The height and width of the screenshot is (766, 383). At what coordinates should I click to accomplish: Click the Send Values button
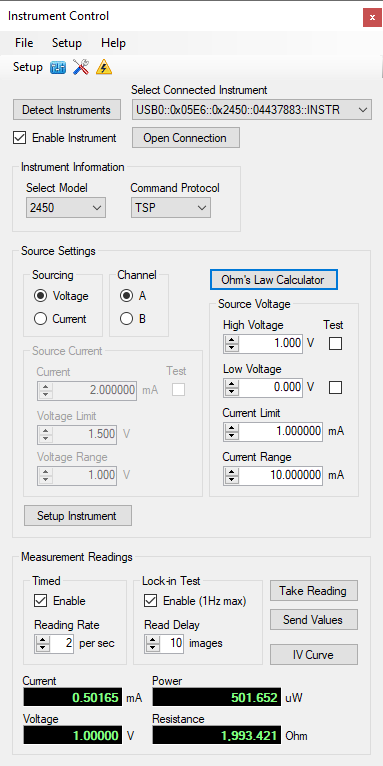click(314, 620)
